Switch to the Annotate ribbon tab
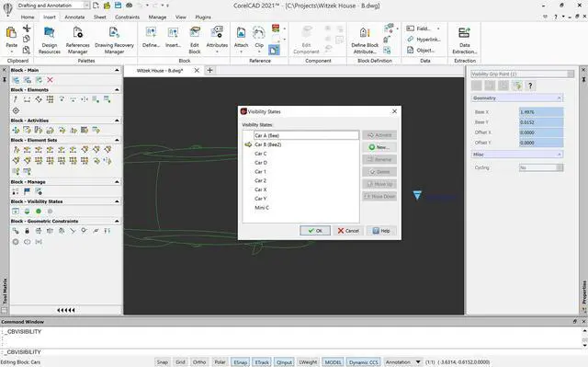 74,17
